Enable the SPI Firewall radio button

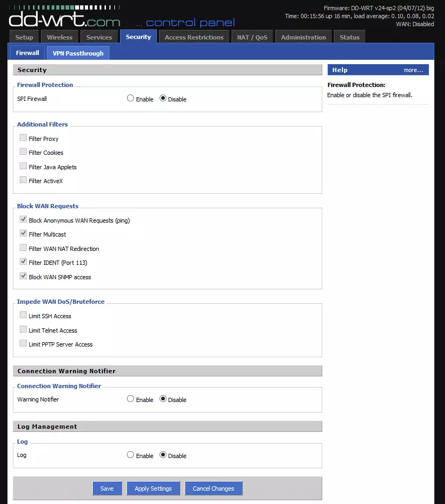point(131,98)
